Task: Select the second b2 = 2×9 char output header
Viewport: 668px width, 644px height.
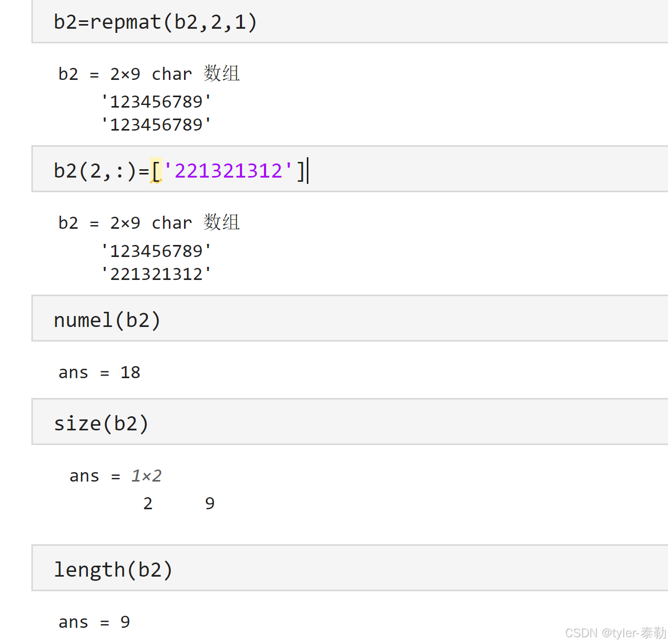Action: click(x=149, y=223)
